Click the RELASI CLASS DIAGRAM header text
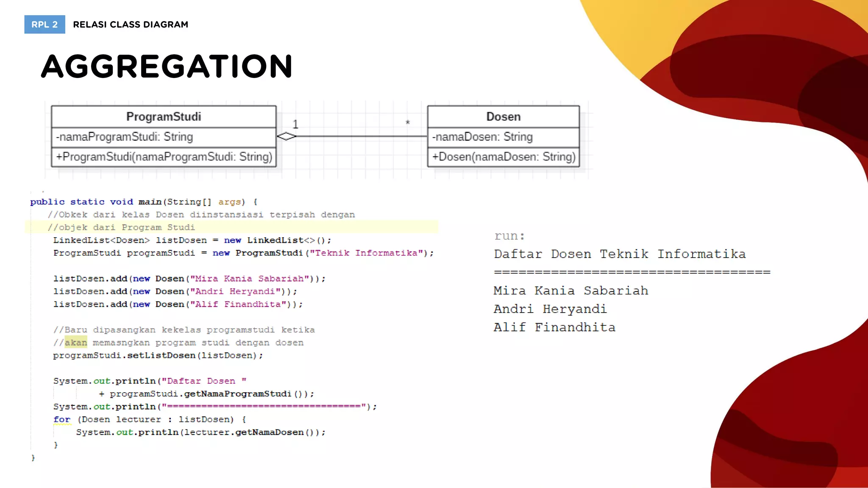The image size is (868, 488). pos(131,25)
